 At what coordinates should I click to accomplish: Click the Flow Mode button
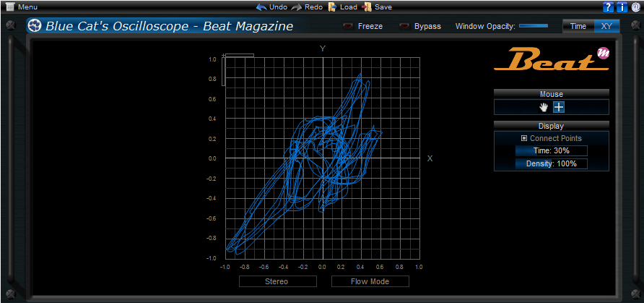point(370,281)
